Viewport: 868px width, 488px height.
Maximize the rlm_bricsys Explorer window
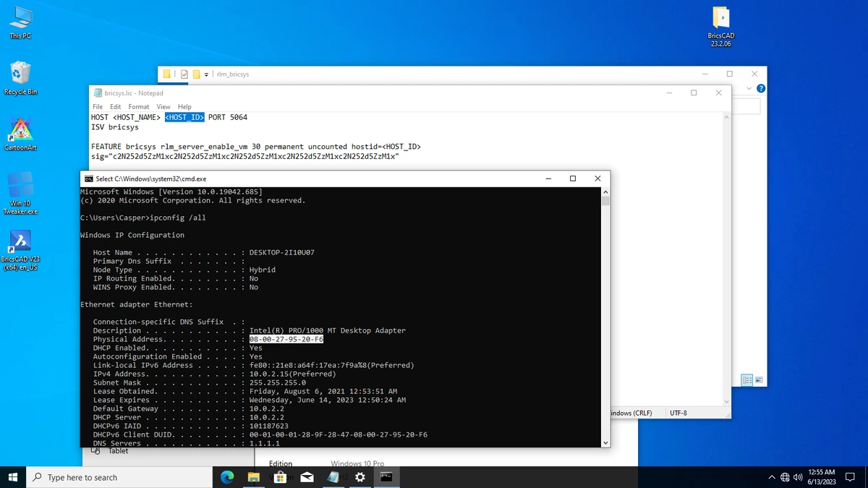729,74
